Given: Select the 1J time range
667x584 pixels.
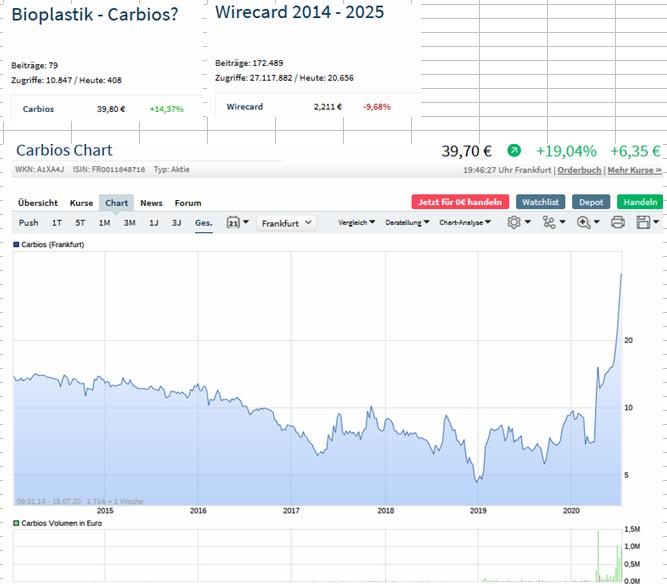Looking at the screenshot, I should coord(154,222).
